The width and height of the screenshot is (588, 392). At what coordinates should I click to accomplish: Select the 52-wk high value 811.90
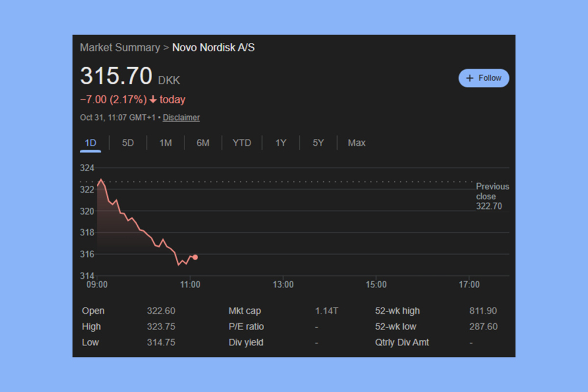tap(483, 311)
